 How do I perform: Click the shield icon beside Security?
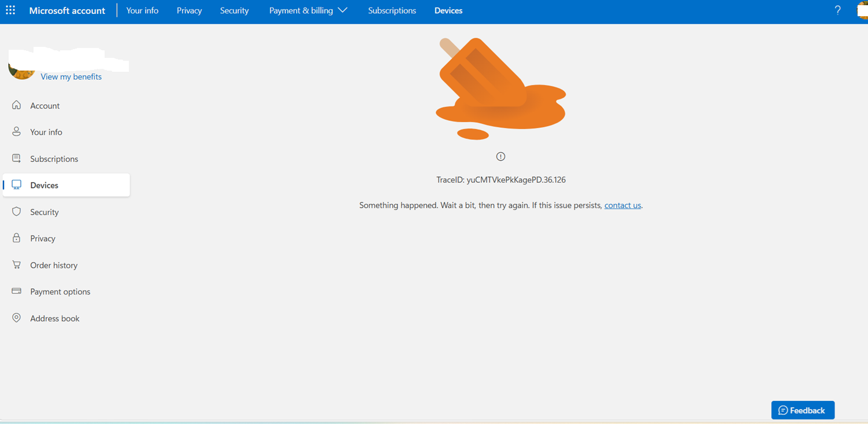(x=17, y=212)
